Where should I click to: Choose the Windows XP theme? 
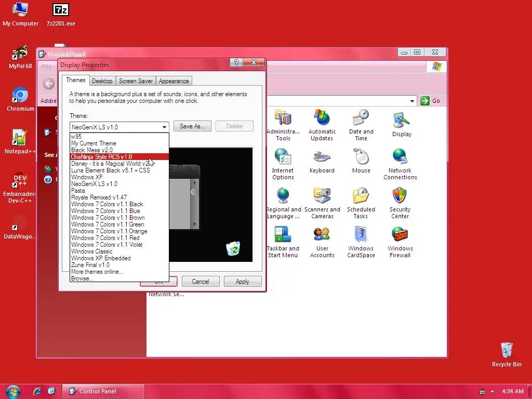tap(119, 177)
